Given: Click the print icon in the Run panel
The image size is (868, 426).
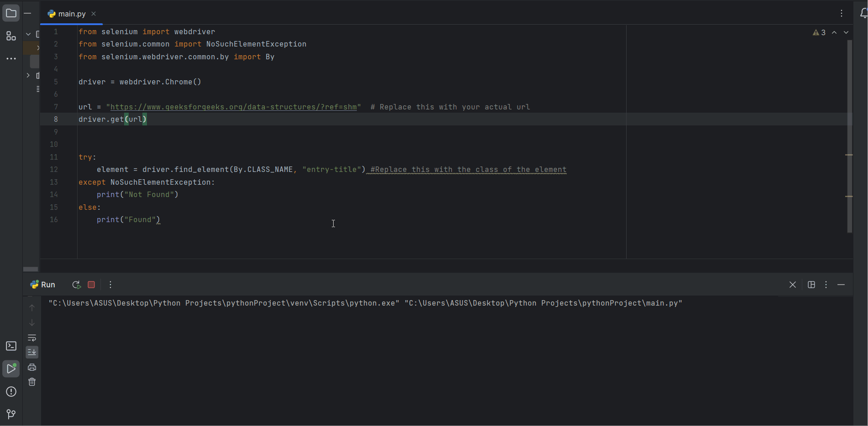Looking at the screenshot, I should tap(32, 367).
